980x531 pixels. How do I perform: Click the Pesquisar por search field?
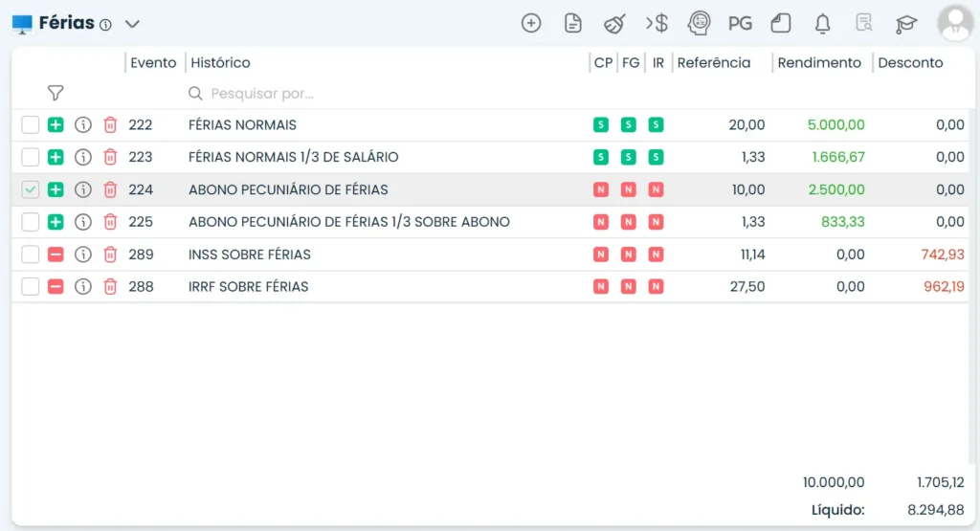[x=388, y=93]
